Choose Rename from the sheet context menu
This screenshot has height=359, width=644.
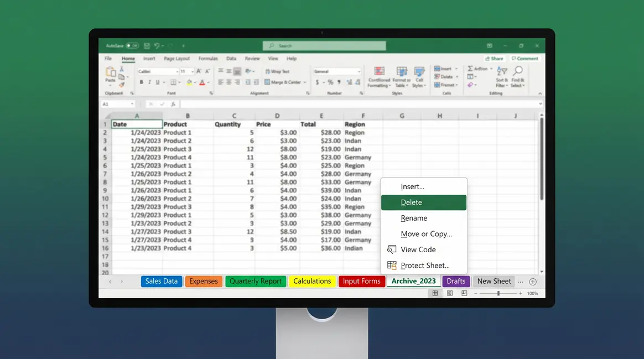tap(423, 218)
